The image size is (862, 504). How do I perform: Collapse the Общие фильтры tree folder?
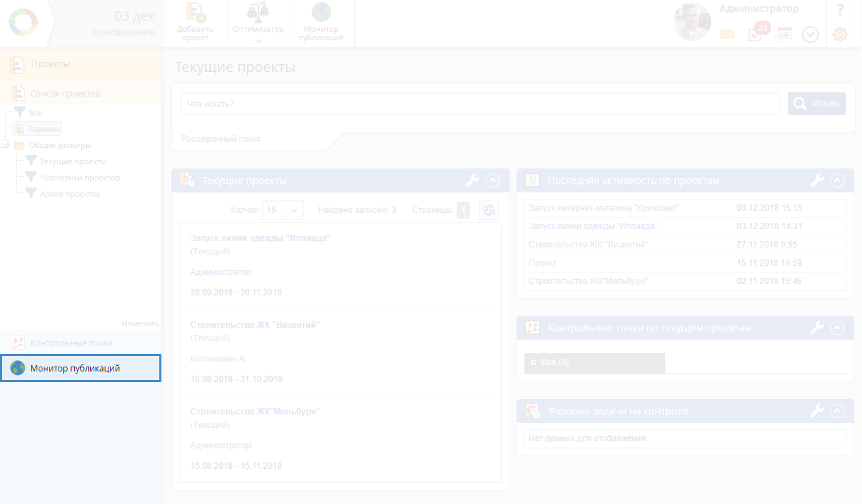click(x=6, y=145)
